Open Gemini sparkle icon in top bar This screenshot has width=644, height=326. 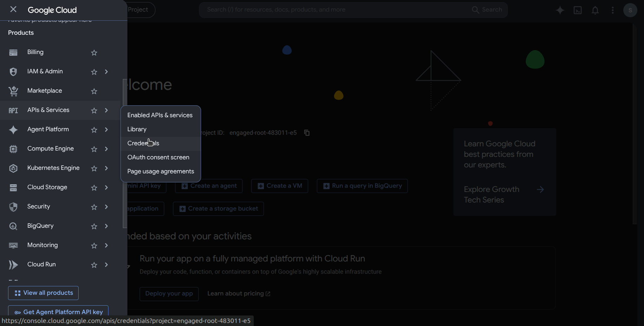(x=560, y=10)
